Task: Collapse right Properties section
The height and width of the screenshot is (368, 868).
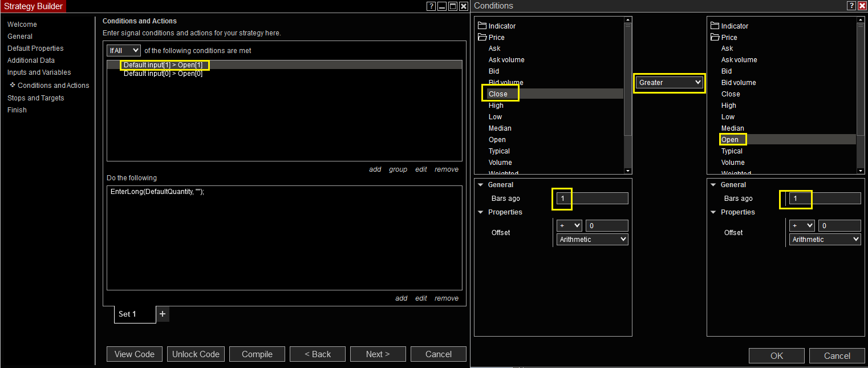Action: coord(713,212)
